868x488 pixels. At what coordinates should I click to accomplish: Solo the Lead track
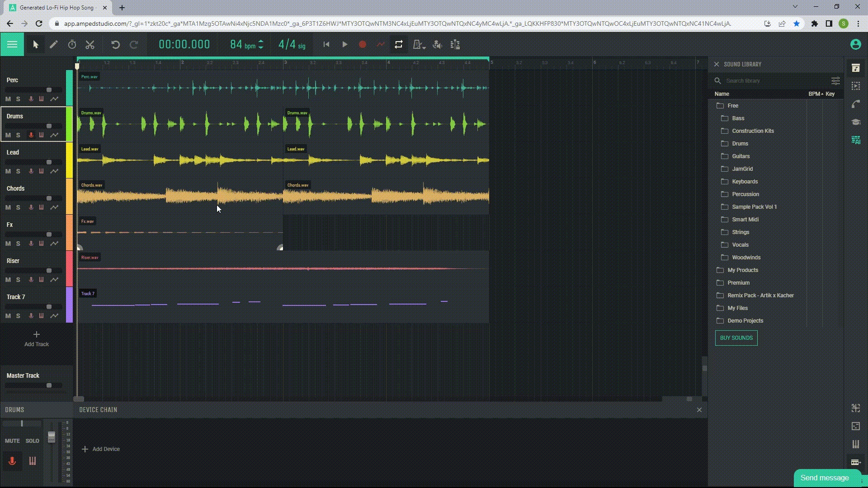(17, 171)
